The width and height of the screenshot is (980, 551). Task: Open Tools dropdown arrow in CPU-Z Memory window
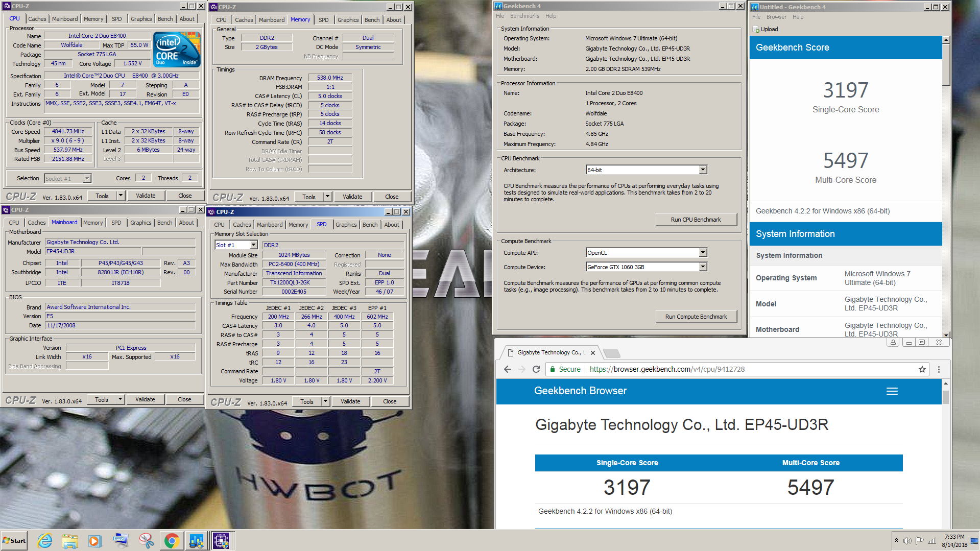(328, 197)
